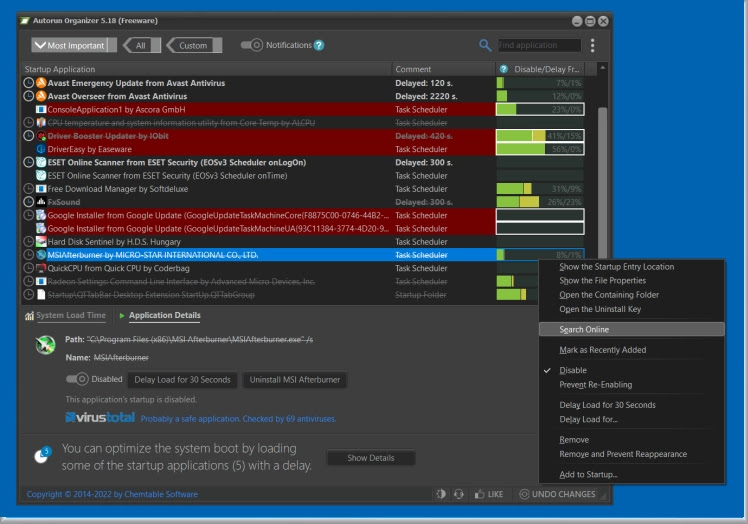This screenshot has width=748, height=524.
Task: Click the ESET Online Scanner onLogOn icon
Action: coord(41,162)
